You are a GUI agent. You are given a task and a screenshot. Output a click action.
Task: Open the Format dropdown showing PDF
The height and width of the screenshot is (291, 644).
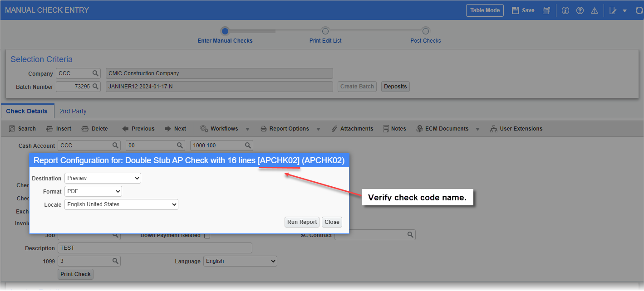click(x=93, y=191)
